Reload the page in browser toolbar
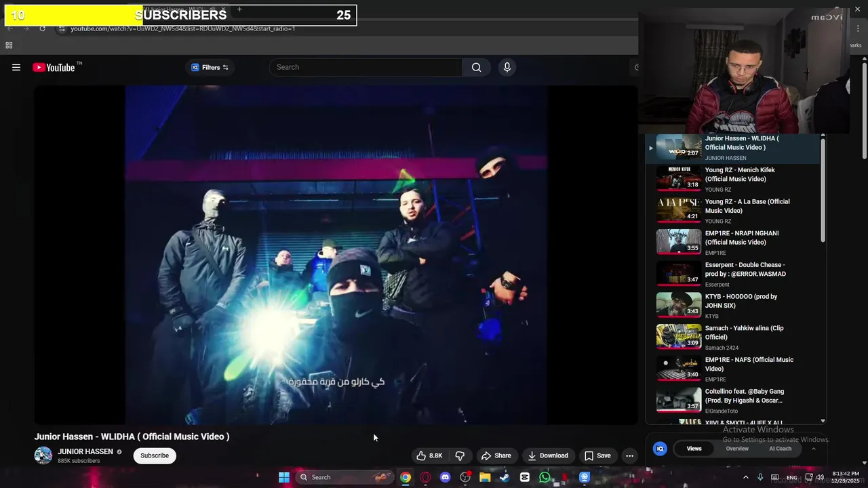 42,28
